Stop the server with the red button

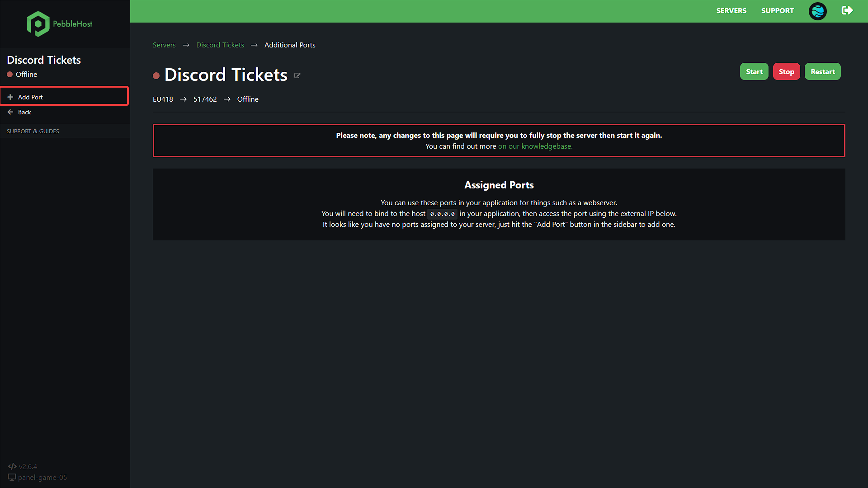tap(786, 71)
